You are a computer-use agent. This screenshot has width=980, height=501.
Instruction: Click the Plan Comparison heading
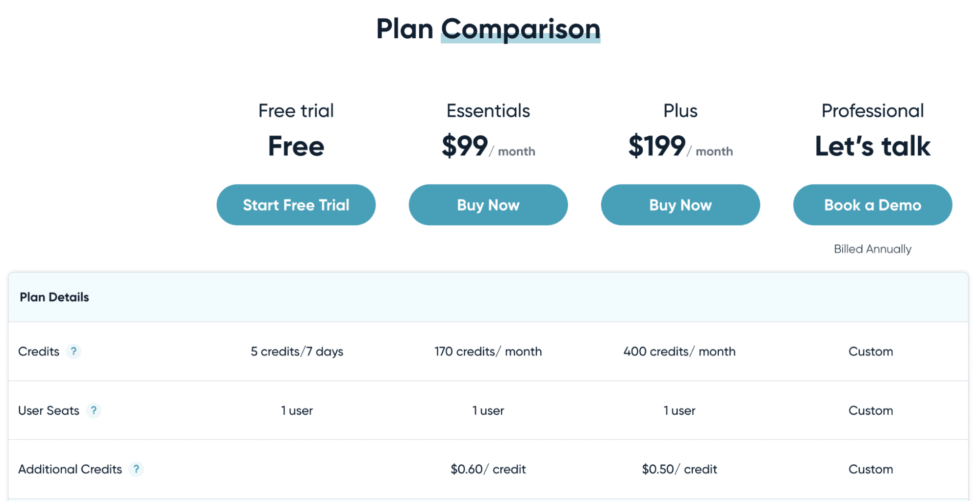pos(488,29)
